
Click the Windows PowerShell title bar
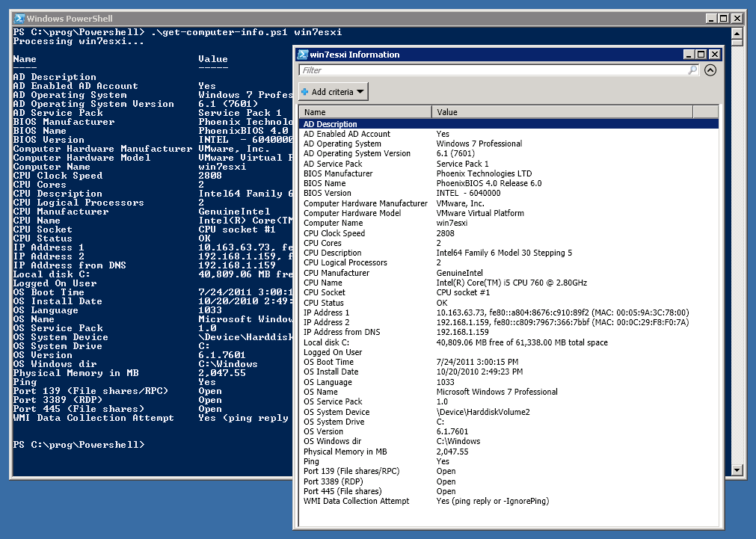tap(150, 18)
